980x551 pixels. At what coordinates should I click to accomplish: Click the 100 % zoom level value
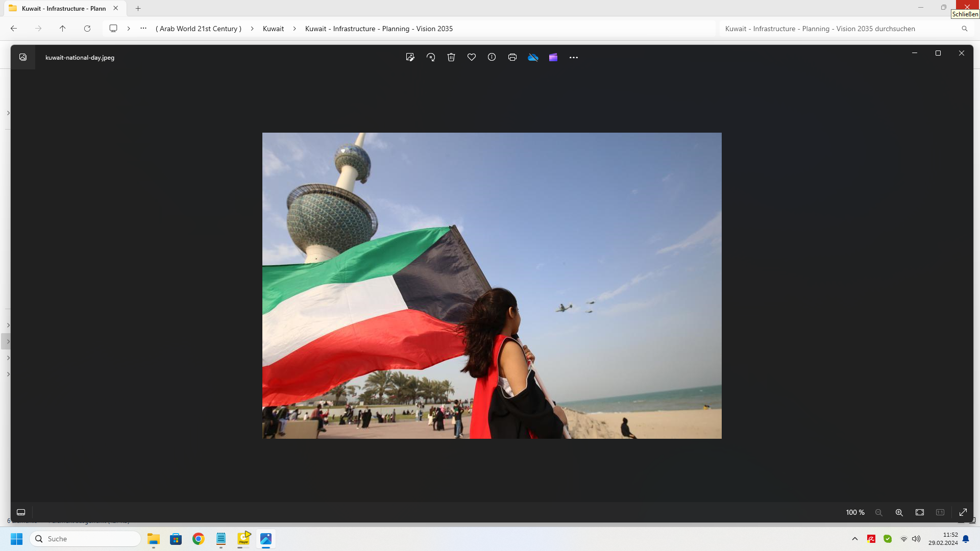point(855,512)
